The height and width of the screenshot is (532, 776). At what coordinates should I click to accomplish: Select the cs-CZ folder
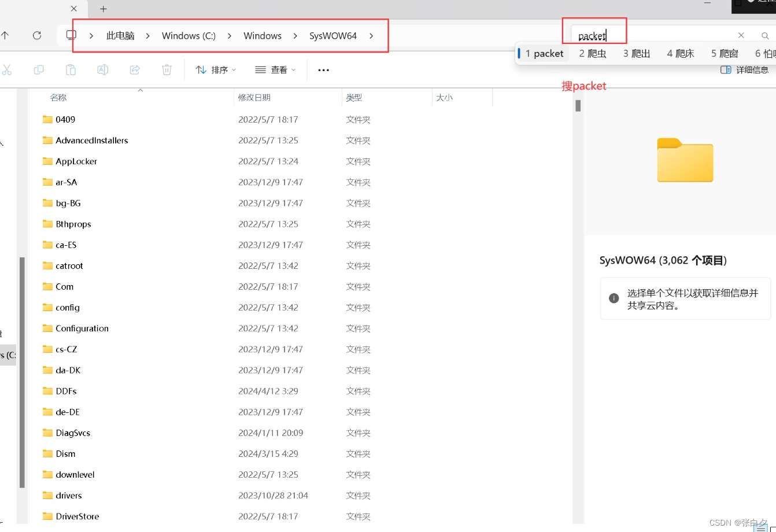(66, 349)
